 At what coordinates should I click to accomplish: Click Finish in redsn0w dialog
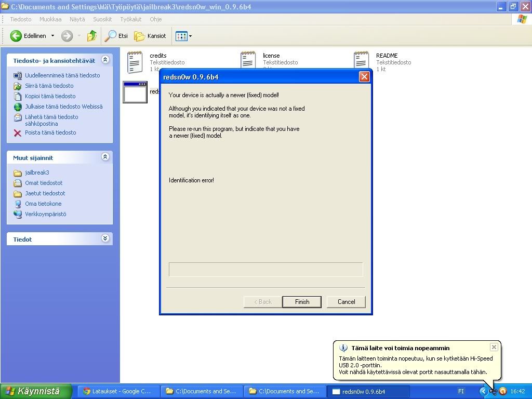point(302,302)
